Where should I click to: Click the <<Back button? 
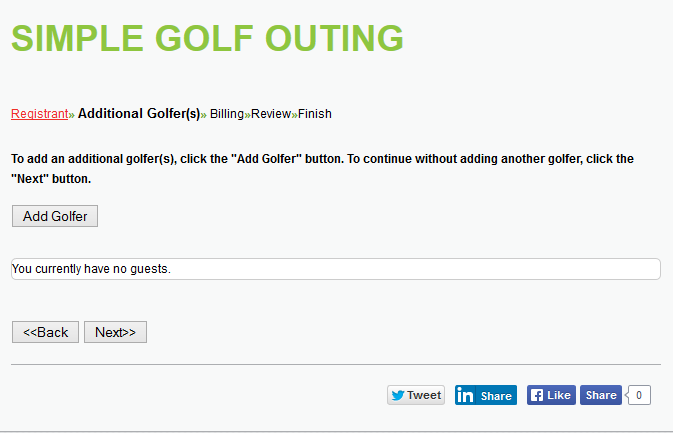point(45,332)
